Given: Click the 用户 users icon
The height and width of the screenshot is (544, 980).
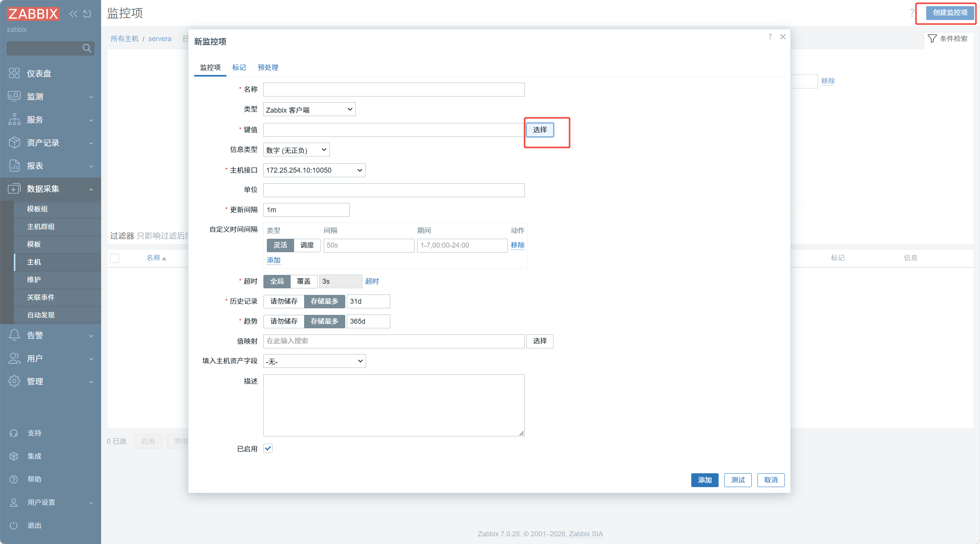Looking at the screenshot, I should pos(14,358).
